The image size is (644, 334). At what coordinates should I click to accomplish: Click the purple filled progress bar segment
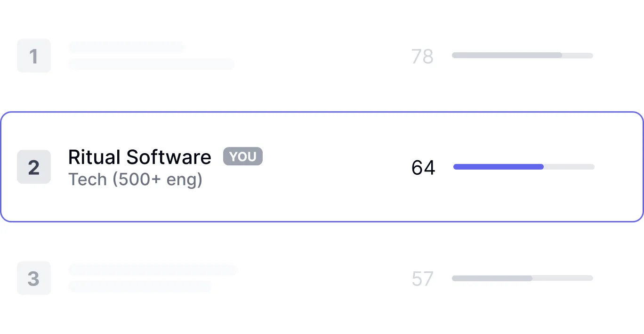pyautogui.click(x=498, y=167)
